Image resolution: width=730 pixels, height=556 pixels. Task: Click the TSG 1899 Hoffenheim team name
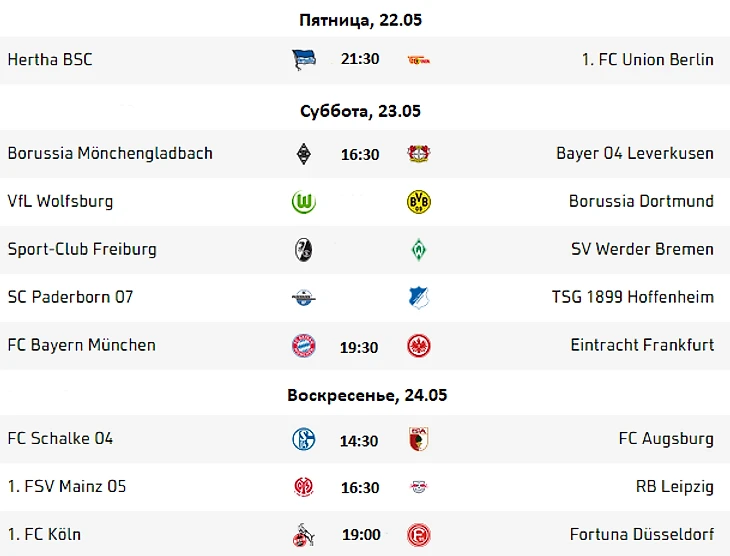click(633, 297)
